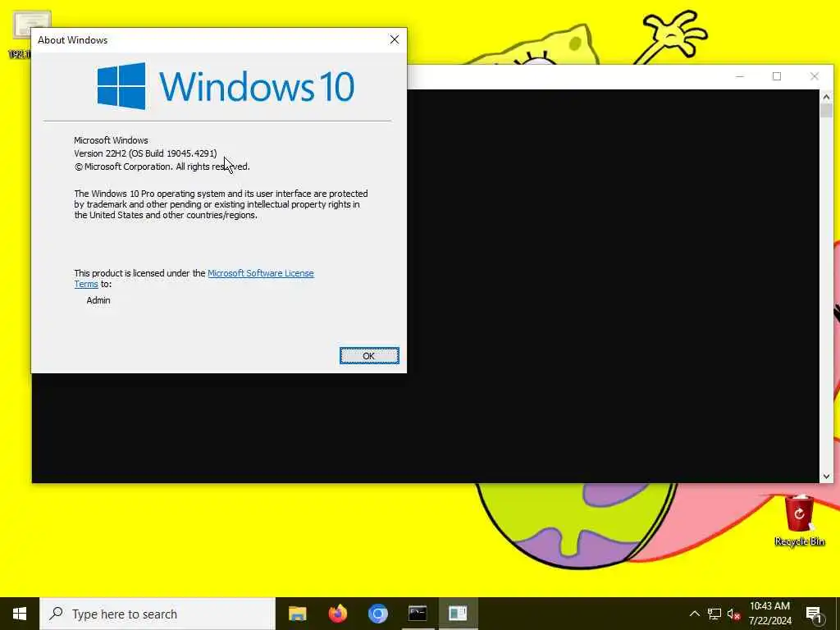Open the Windows Start menu
The width and height of the screenshot is (840, 630).
pos(20,614)
